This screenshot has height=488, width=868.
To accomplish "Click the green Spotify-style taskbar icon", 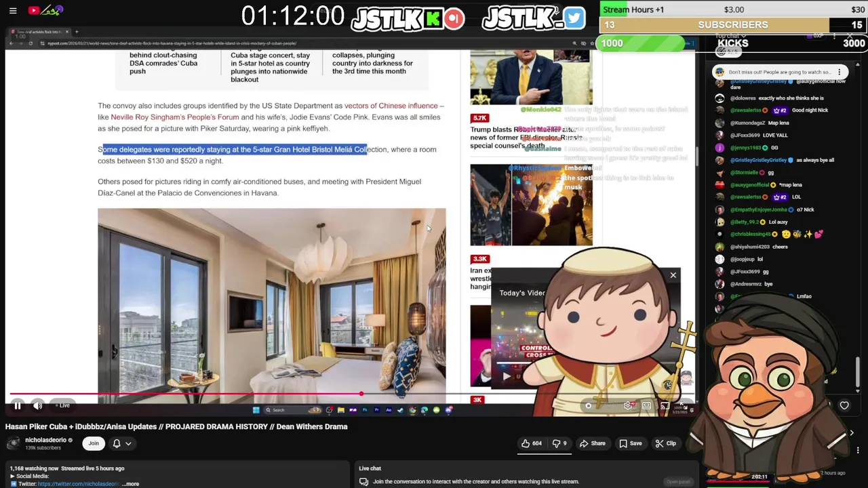I will click(436, 410).
